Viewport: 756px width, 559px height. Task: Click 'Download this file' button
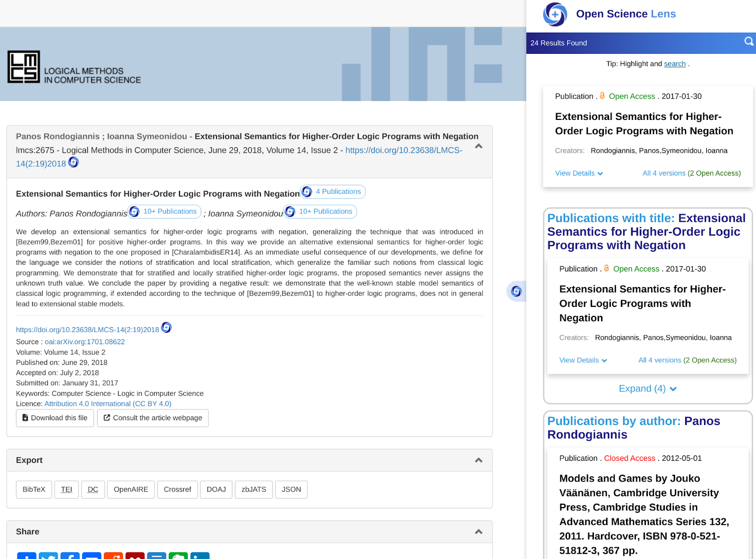[x=55, y=418]
